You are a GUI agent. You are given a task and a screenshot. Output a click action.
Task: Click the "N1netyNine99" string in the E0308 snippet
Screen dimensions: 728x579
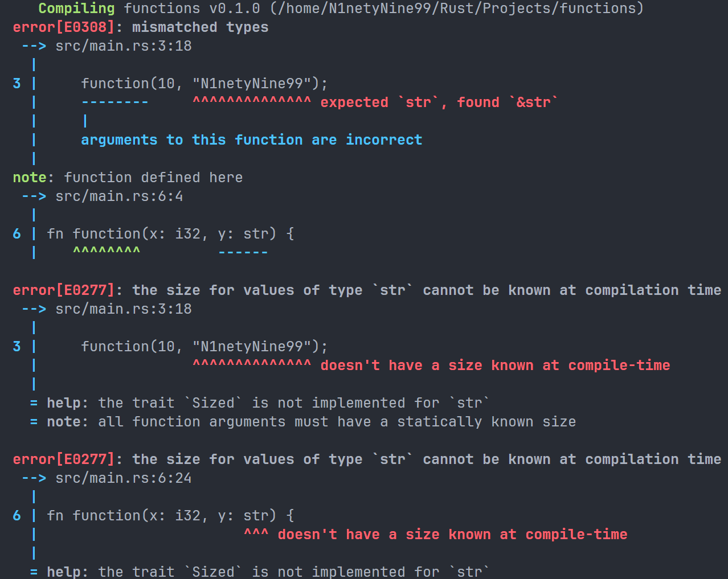click(252, 84)
